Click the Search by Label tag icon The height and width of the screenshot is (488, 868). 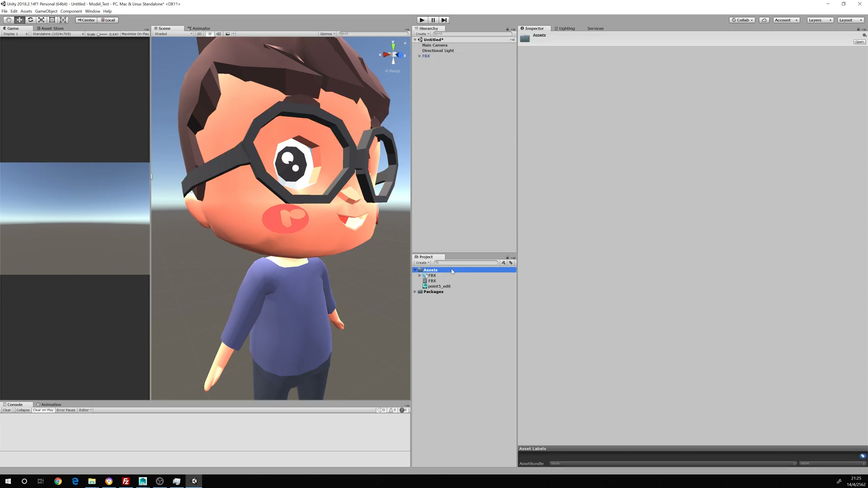pyautogui.click(x=511, y=263)
